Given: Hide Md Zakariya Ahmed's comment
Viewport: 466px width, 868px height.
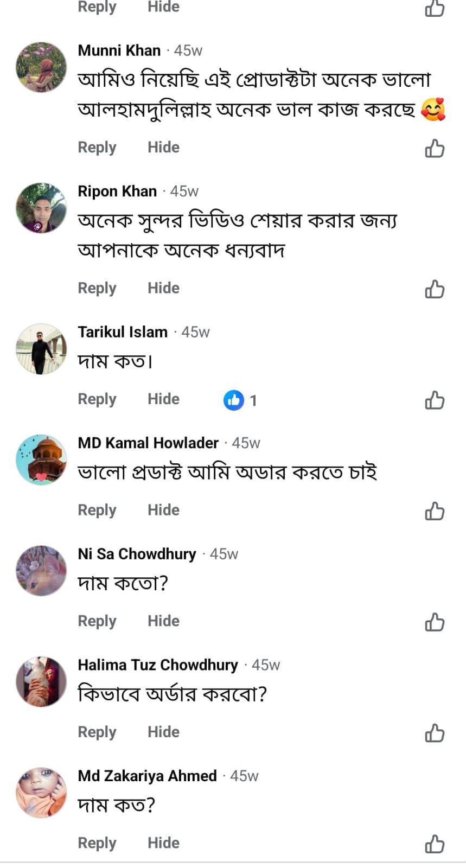Looking at the screenshot, I should [163, 843].
